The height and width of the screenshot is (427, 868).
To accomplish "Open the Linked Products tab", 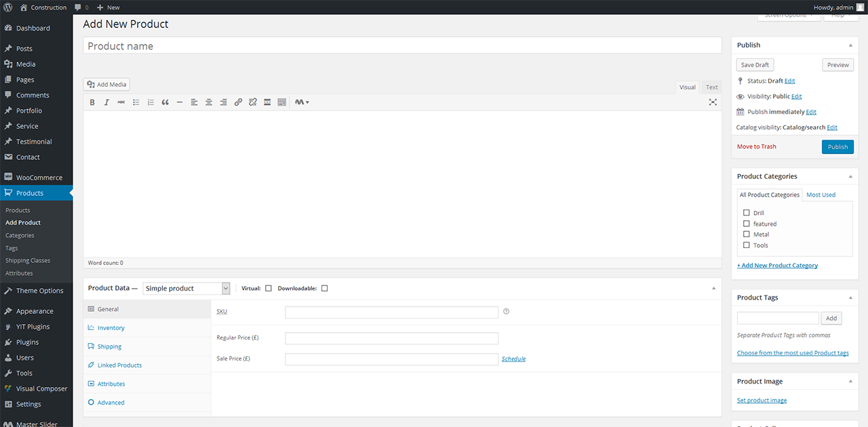I will pos(147,365).
